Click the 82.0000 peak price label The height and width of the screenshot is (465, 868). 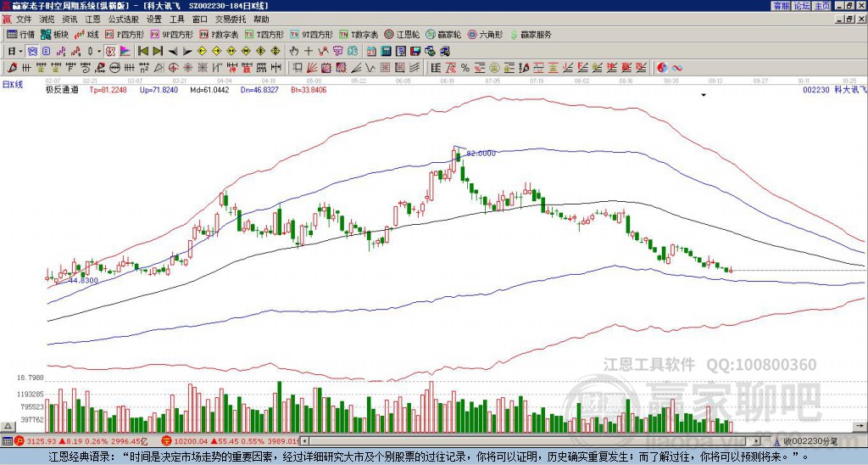[x=481, y=153]
